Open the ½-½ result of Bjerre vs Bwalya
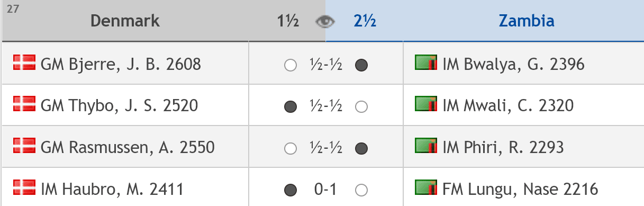 (x=325, y=65)
